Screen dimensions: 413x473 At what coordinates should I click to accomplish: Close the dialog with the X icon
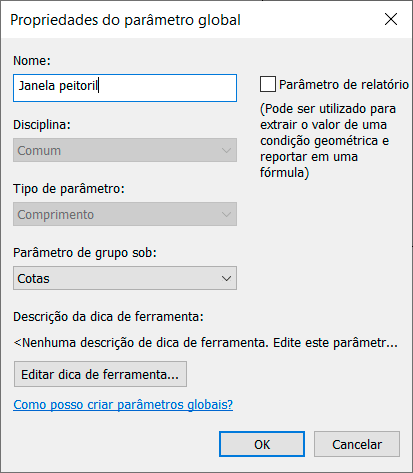(x=391, y=19)
